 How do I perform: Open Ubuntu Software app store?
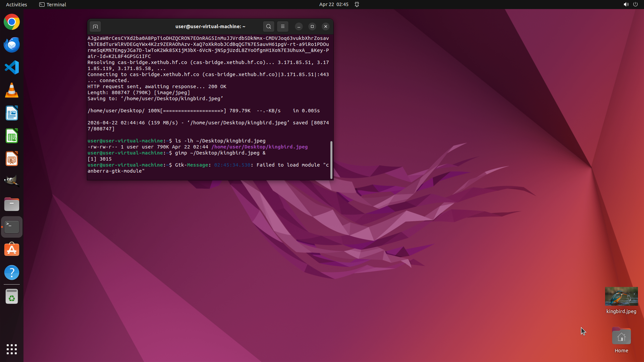12,250
